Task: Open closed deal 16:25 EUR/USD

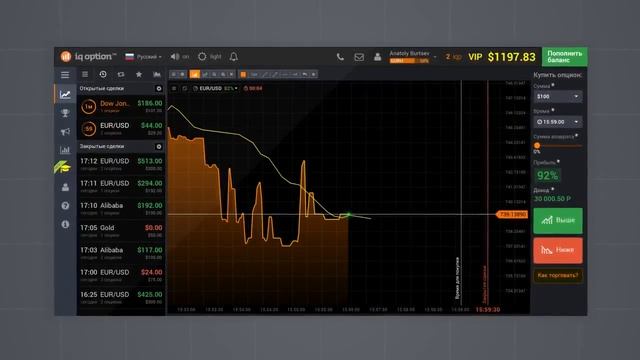Action: [121, 298]
